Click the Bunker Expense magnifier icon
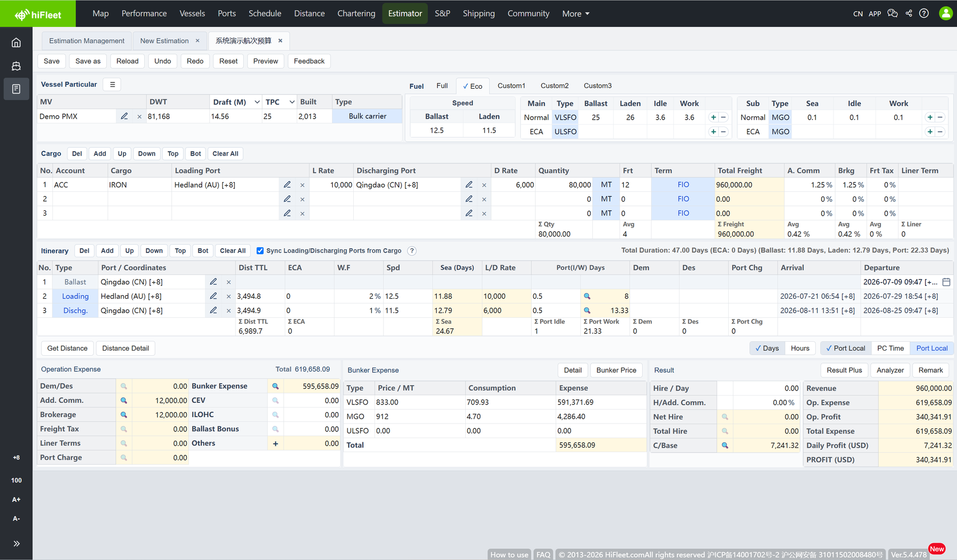The width and height of the screenshot is (957, 560). coord(275,386)
